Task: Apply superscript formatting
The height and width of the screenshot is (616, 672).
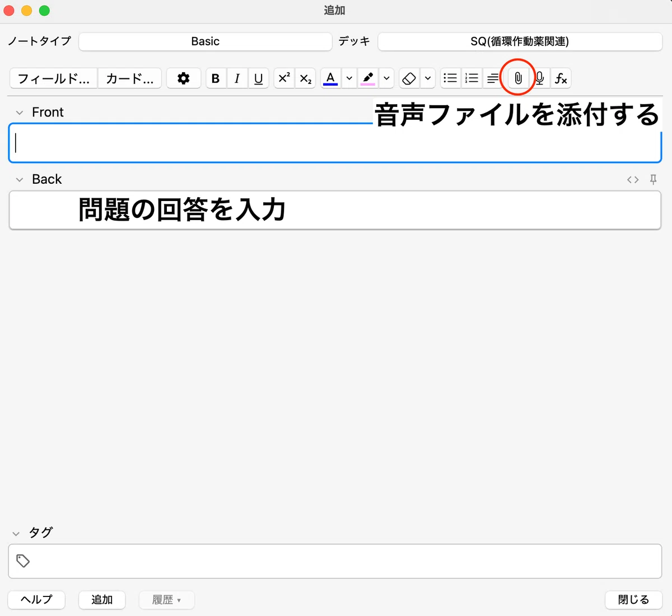Action: [x=284, y=78]
